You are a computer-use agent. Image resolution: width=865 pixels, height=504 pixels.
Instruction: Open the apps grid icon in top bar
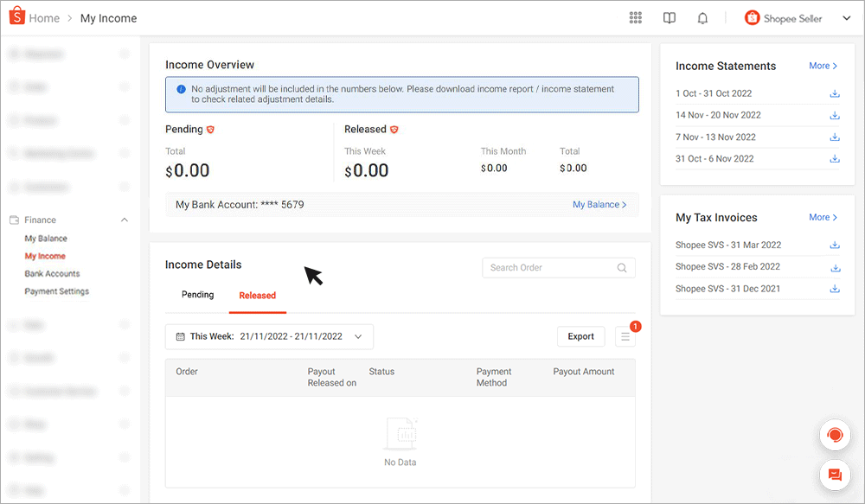point(635,17)
